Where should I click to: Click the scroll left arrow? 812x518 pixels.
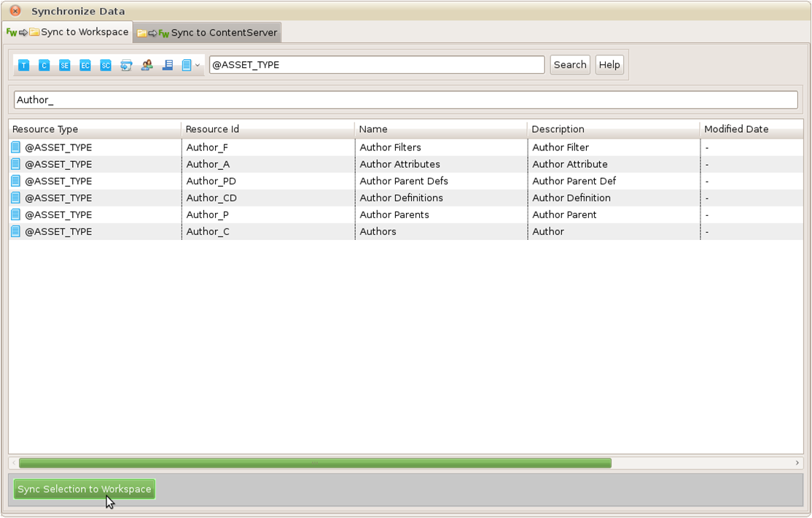14,463
